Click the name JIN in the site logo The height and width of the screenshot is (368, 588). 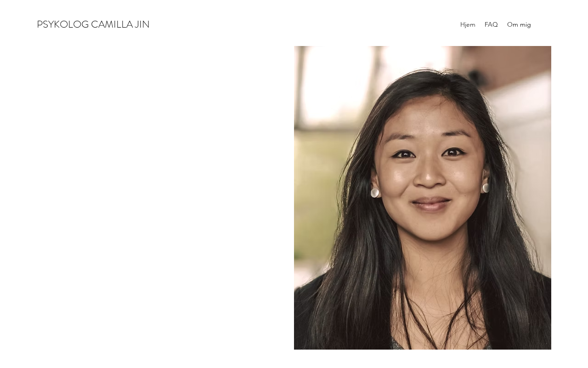click(142, 24)
